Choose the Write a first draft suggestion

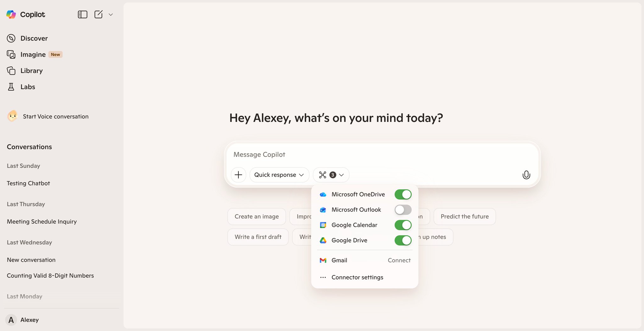(x=258, y=237)
